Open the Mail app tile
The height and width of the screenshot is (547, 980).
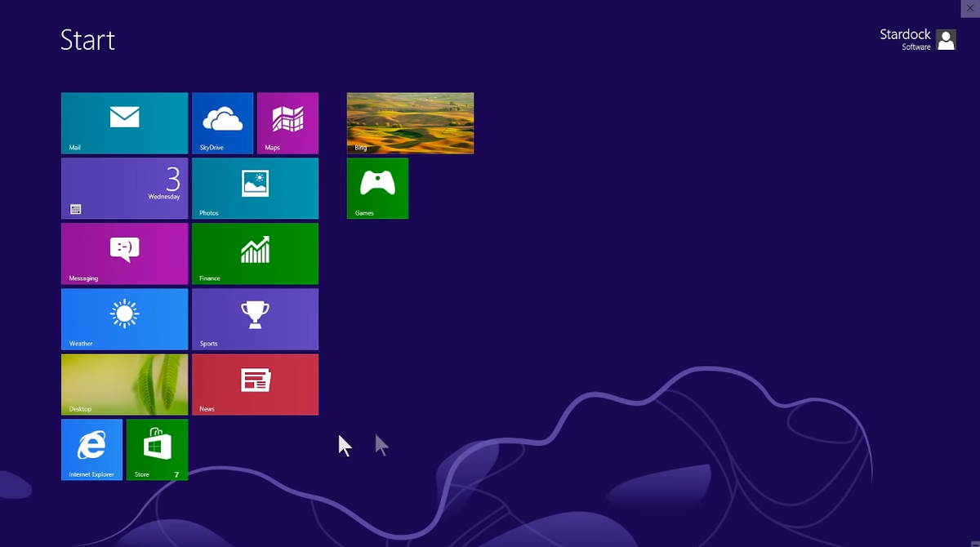tap(124, 122)
